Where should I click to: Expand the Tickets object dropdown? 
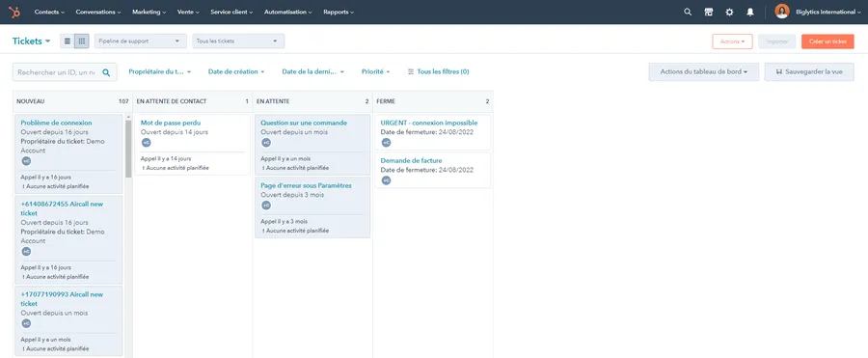click(32, 41)
